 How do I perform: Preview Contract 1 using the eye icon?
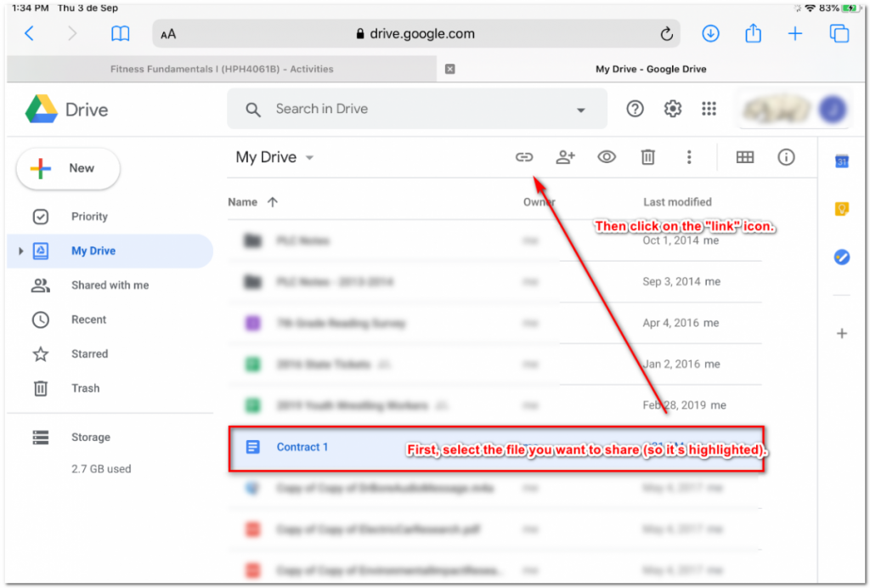point(607,157)
